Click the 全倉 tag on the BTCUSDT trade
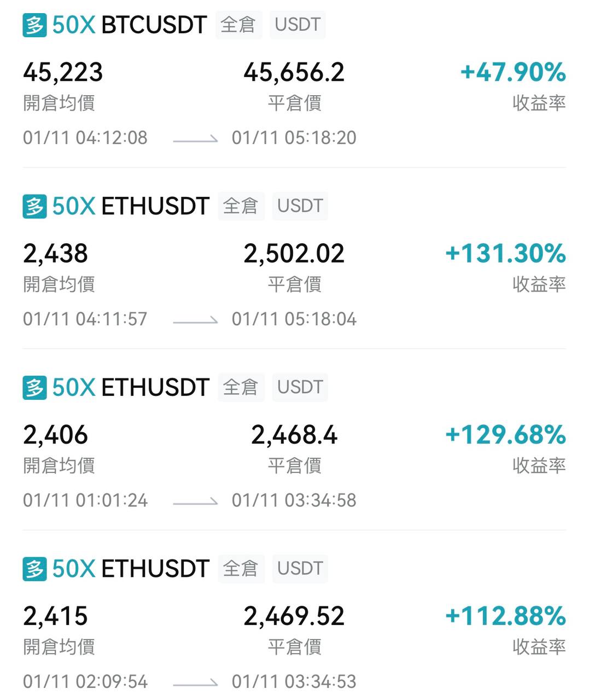The width and height of the screenshot is (589, 700). (x=238, y=25)
